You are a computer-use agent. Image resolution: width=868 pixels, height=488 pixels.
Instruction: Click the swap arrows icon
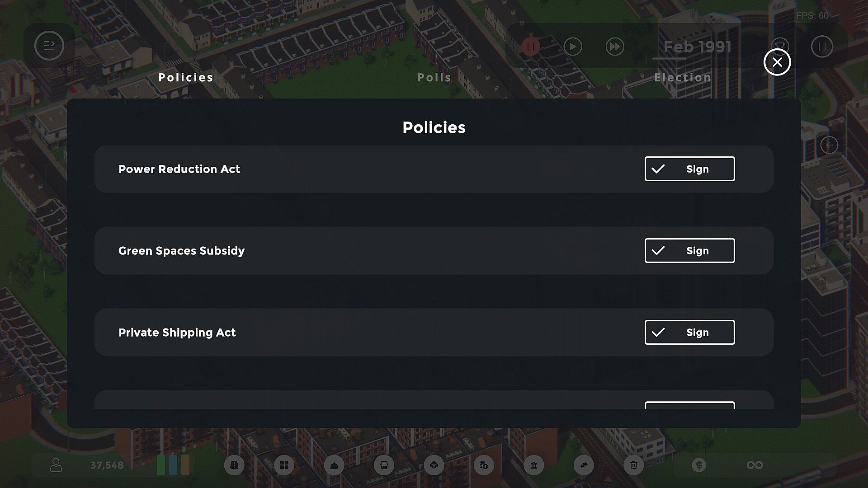click(x=584, y=465)
